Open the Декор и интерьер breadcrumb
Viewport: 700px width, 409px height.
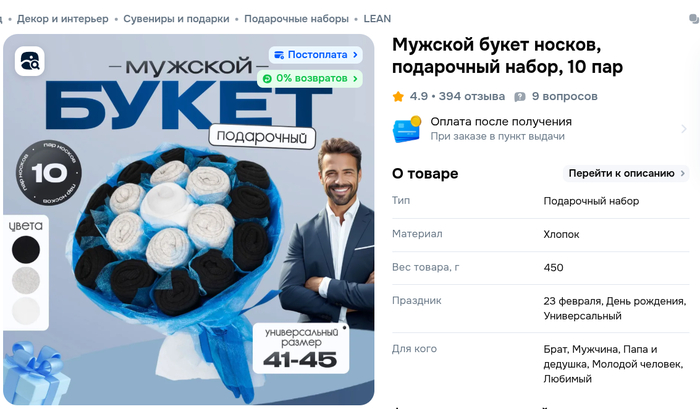pos(62,19)
